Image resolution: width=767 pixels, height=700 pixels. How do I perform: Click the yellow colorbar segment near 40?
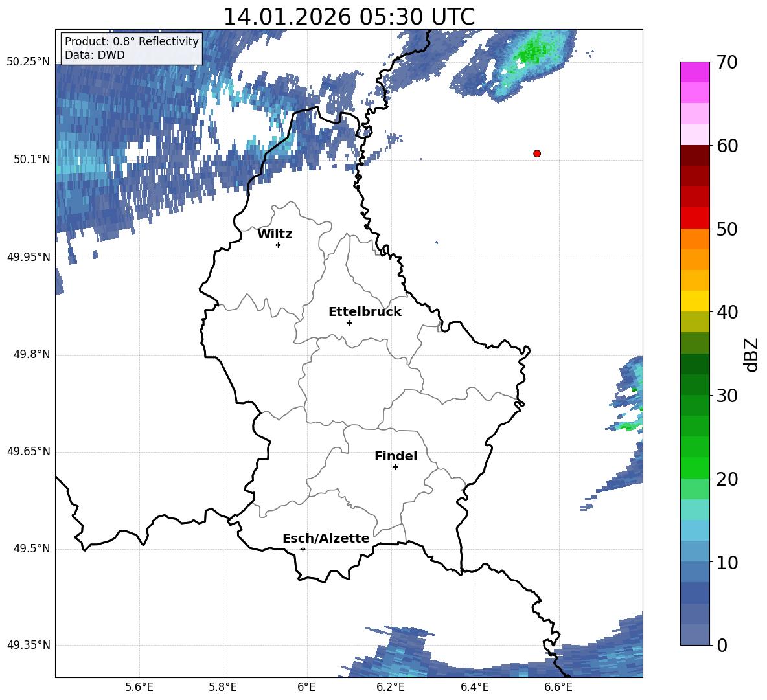tap(694, 301)
